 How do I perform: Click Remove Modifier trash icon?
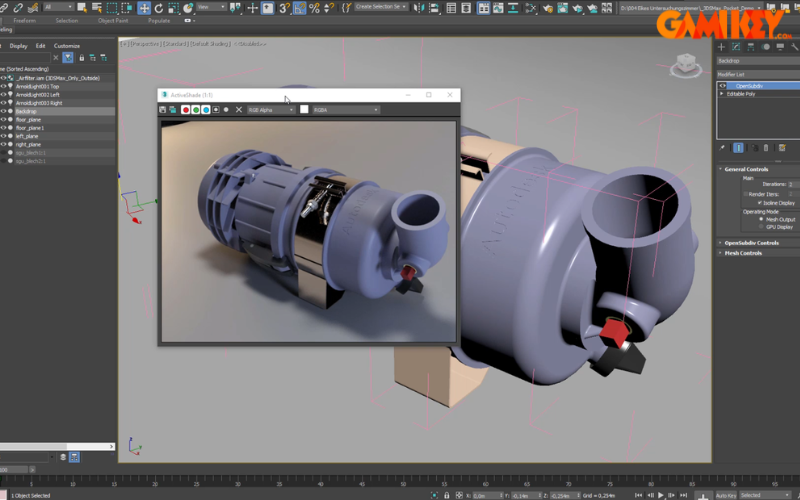click(766, 148)
